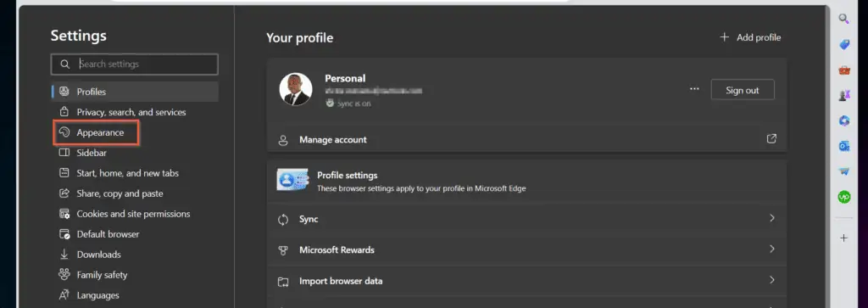868x308 pixels.
Task: Click the Your profile heading text
Action: click(x=299, y=37)
